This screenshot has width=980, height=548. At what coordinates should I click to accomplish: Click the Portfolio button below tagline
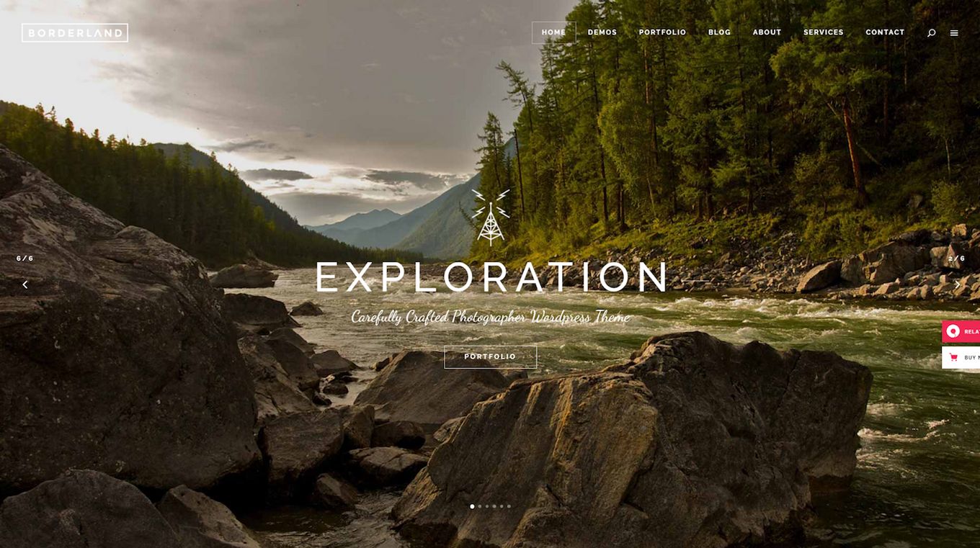pos(490,356)
